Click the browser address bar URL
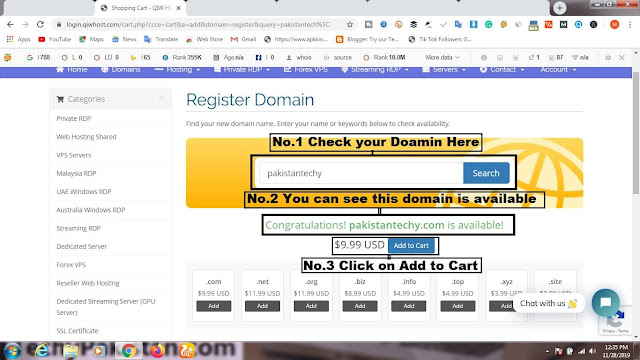The width and height of the screenshot is (640, 360). click(x=198, y=24)
